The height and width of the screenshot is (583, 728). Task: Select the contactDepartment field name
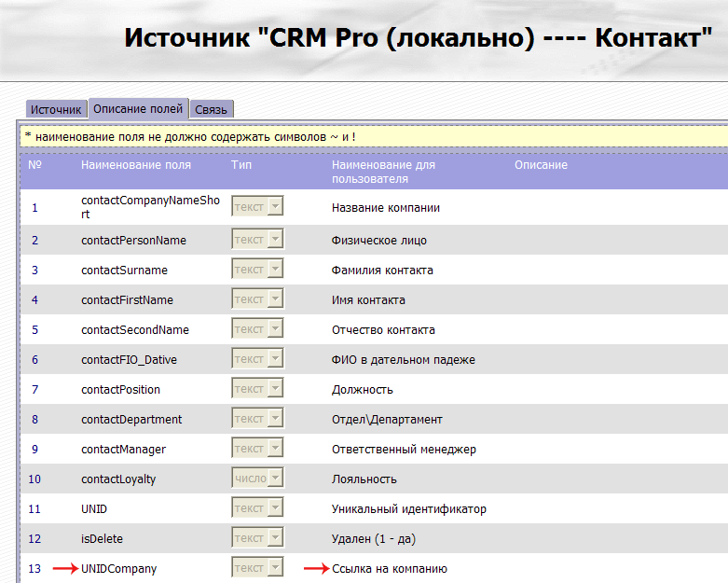[131, 420]
